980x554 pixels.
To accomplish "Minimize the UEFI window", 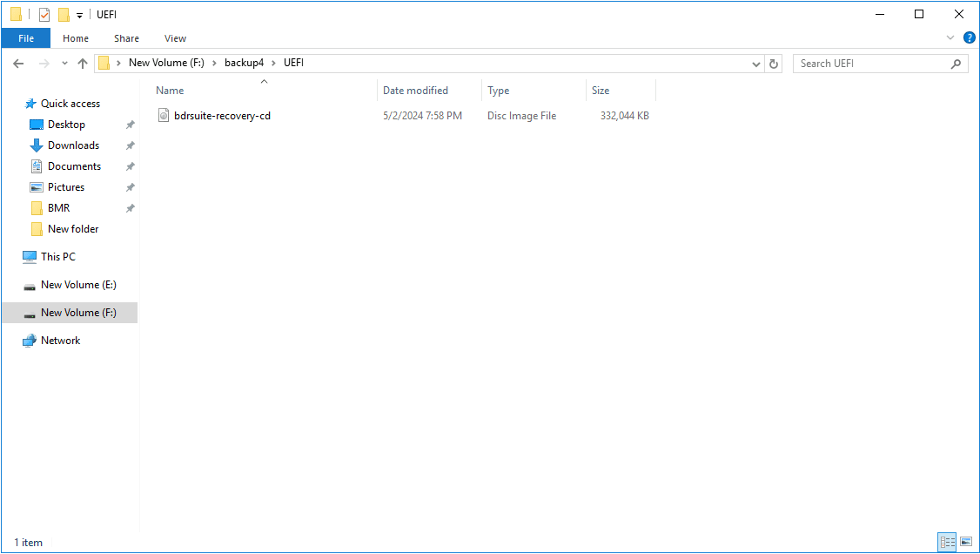I will (879, 15).
